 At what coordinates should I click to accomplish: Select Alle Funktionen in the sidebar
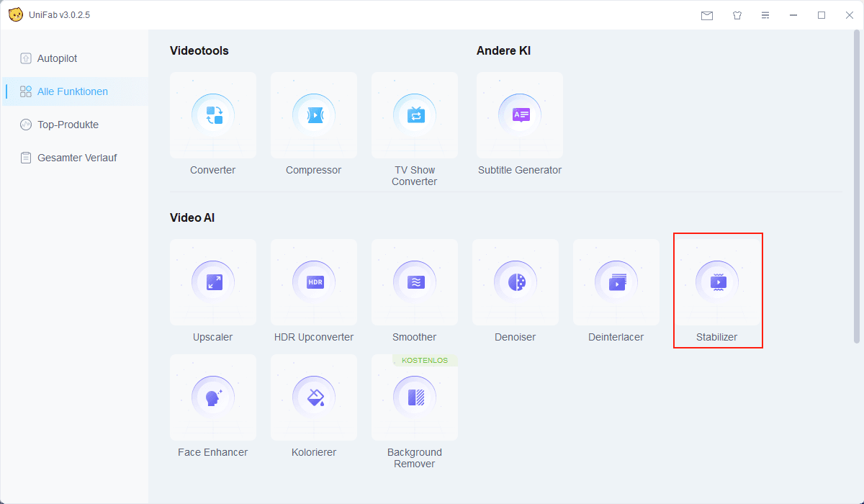[x=72, y=91]
